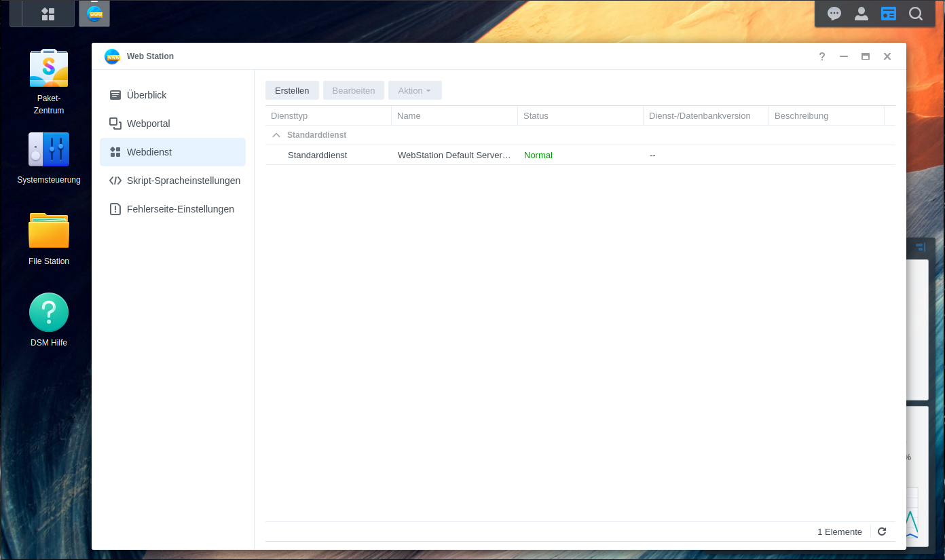The width and height of the screenshot is (945, 560).
Task: Open the main menu grid icon
Action: [x=48, y=14]
